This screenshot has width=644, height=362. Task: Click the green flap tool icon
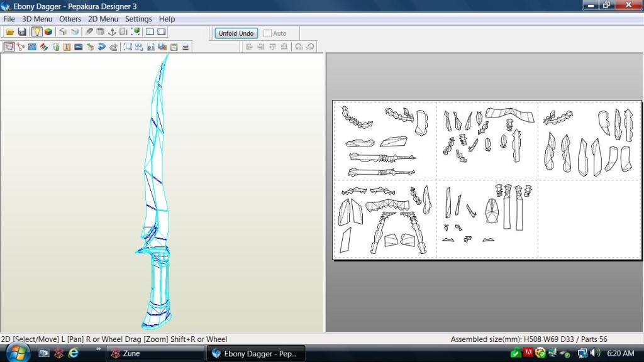(55, 47)
